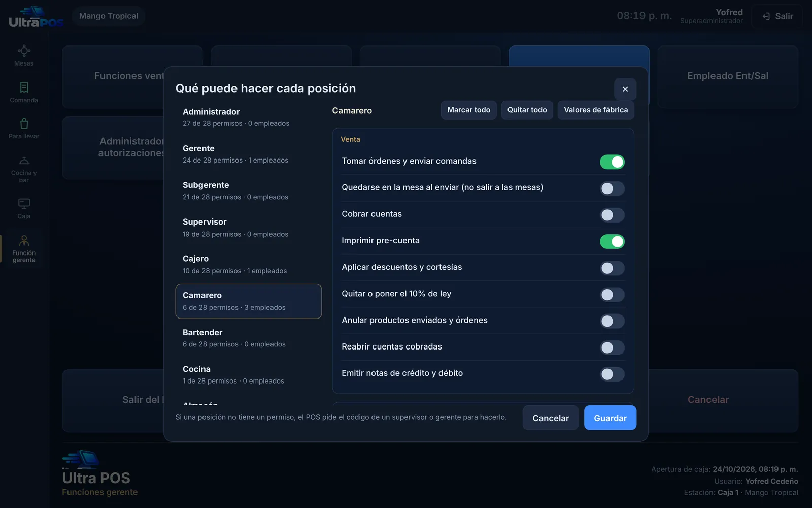Click the Salir button in header
Screen dimensions: 812x508
pyautogui.click(x=777, y=16)
